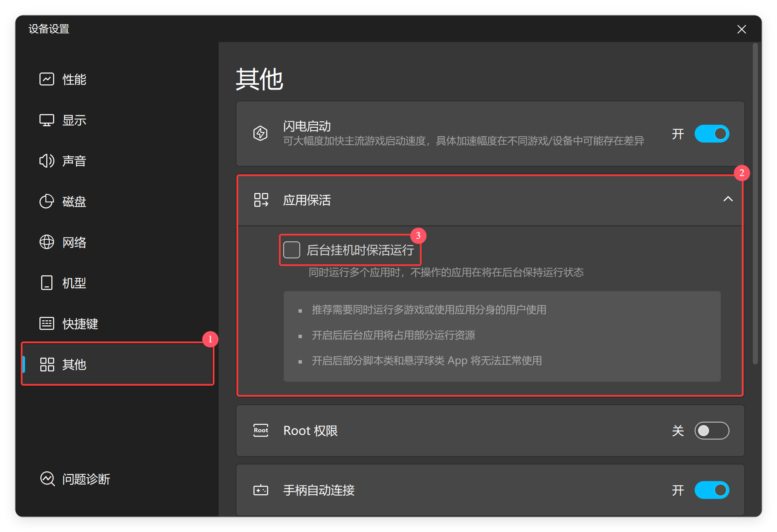Click the 磁盘 pie chart icon
Viewport: 777px width, 532px height.
[x=47, y=202]
